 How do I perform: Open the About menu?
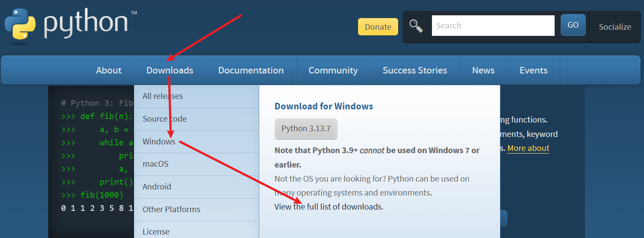point(109,70)
